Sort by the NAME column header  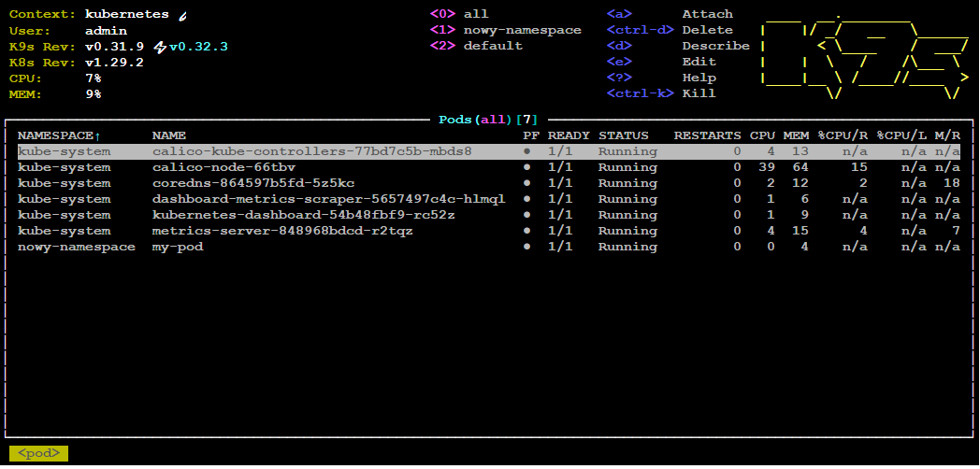coord(168,135)
